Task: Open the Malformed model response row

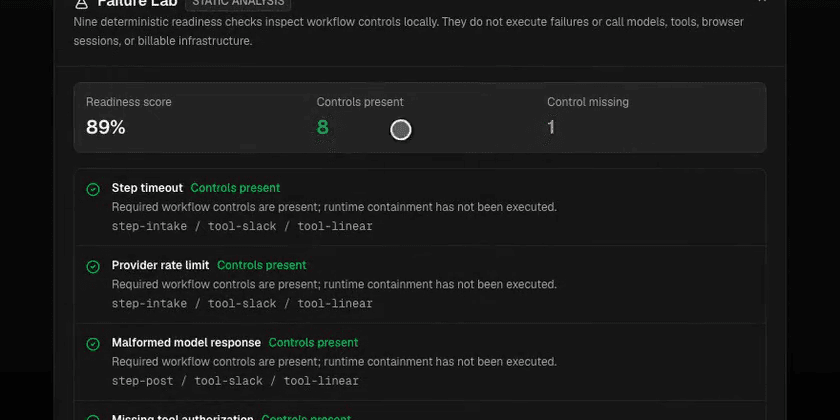Action: pos(186,342)
